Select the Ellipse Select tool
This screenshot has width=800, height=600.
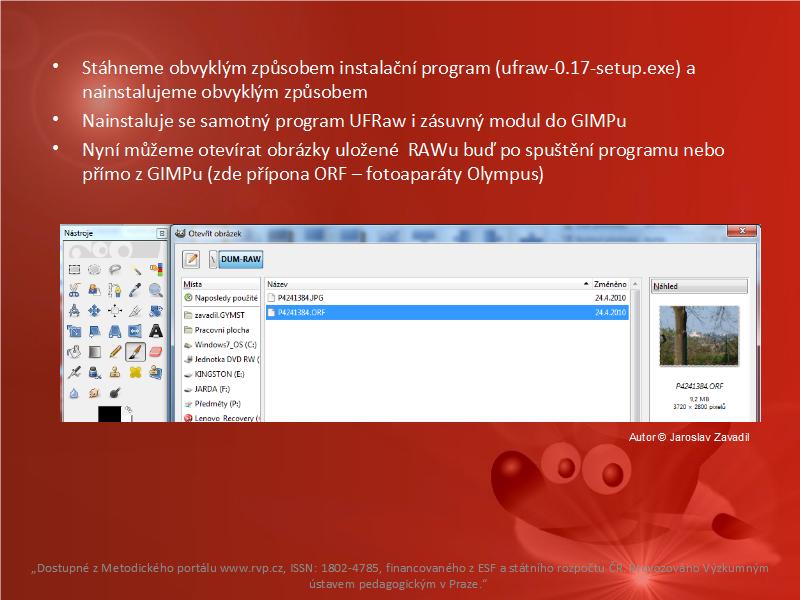pos(94,269)
